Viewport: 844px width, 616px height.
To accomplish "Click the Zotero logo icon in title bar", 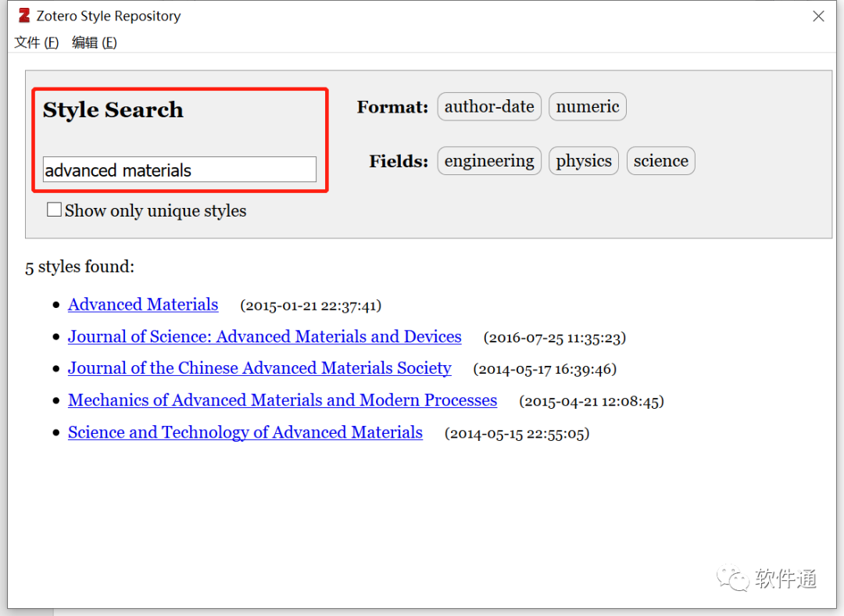I will tap(23, 16).
